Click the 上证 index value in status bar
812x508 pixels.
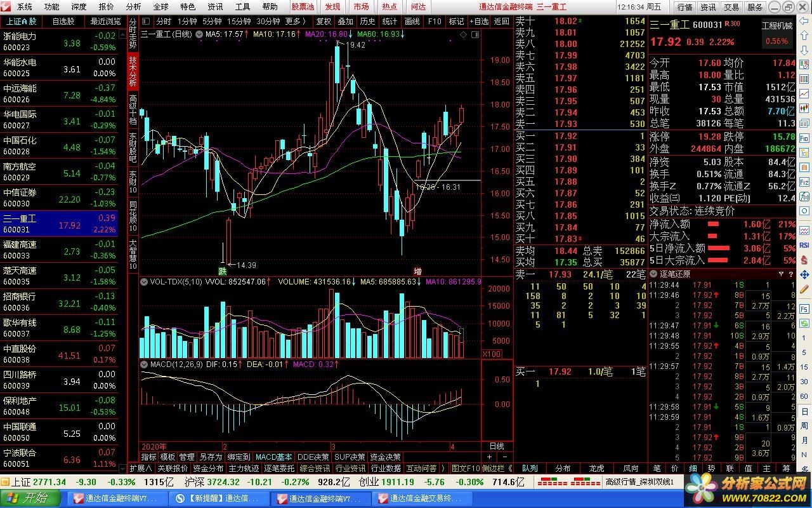point(49,482)
